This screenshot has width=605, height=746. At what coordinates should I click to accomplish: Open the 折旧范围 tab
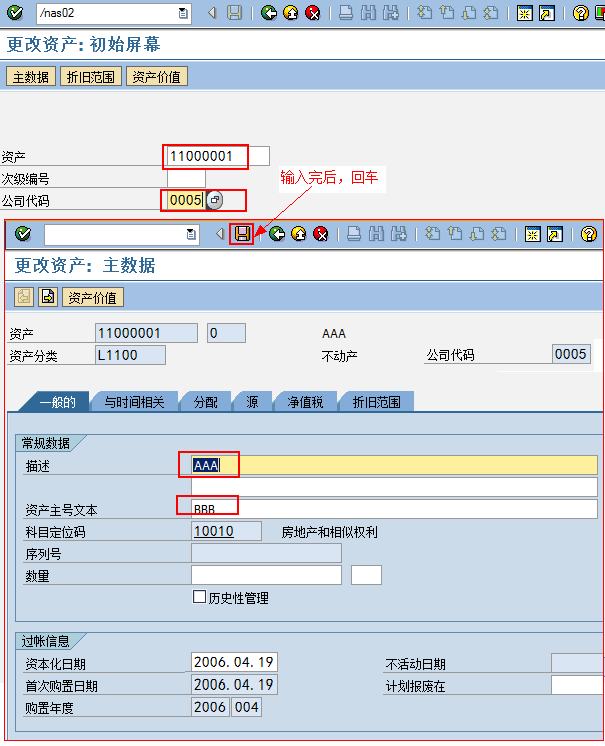(377, 402)
